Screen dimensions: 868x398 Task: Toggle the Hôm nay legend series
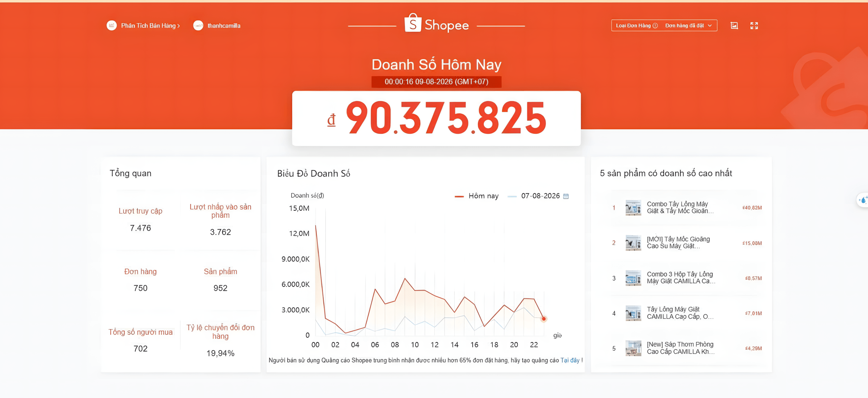tap(477, 196)
